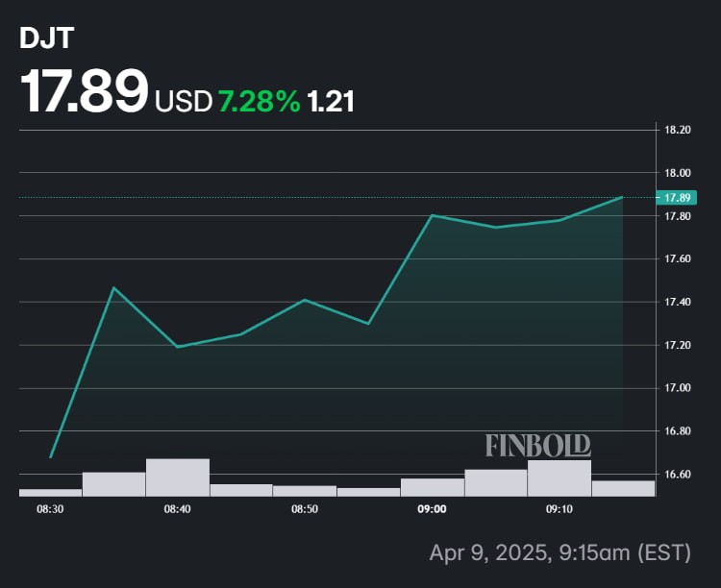Click the FINBOLD watermark logo
The width and height of the screenshot is (721, 588).
click(537, 446)
